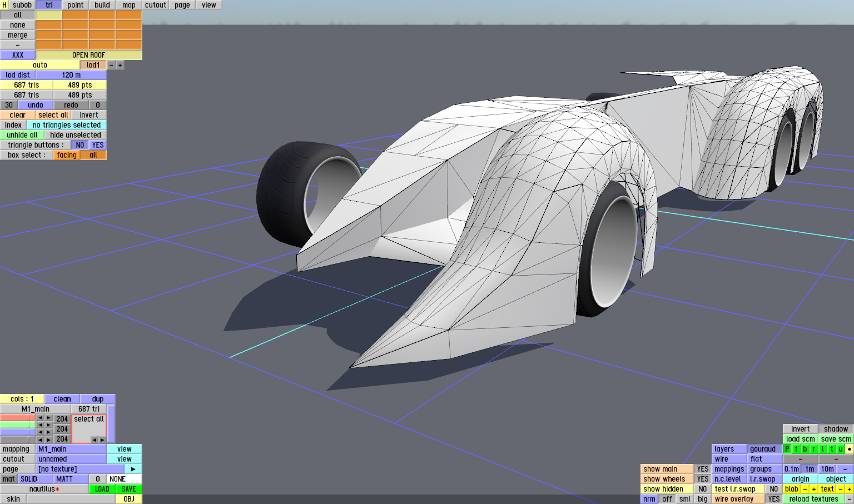
Task: Click the nautilus file name field
Action: click(44, 489)
